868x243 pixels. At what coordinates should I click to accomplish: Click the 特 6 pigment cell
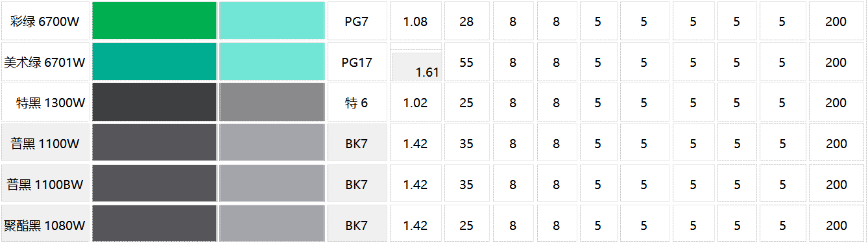[357, 102]
